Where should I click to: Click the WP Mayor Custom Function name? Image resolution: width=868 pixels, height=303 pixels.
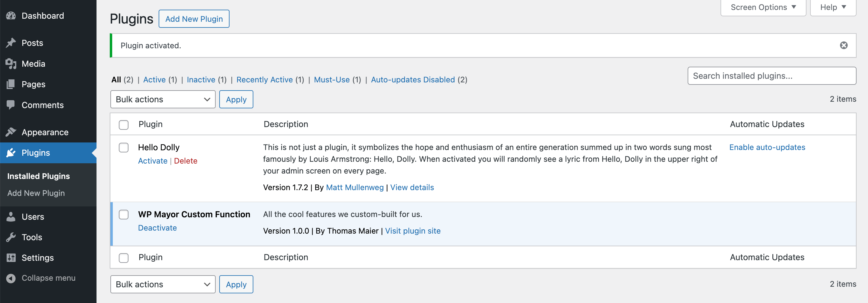click(x=194, y=214)
